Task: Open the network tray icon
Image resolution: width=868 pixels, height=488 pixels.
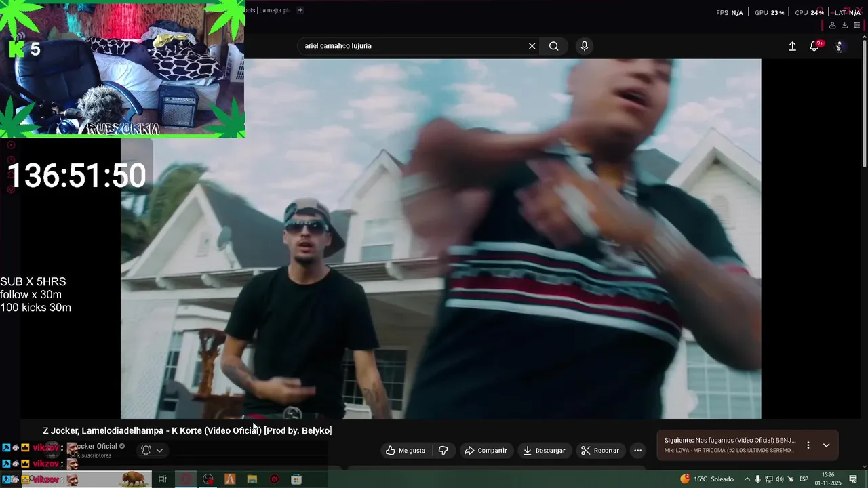Action: (769, 479)
